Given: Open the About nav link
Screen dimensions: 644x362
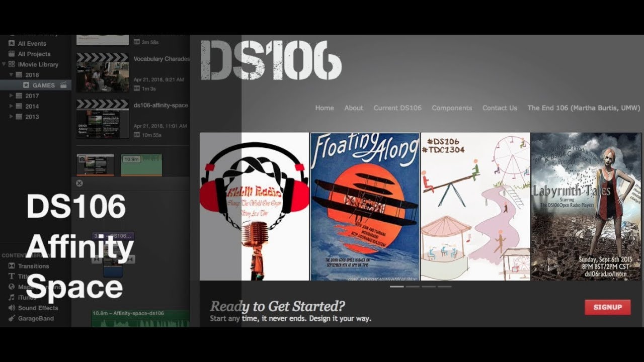Looking at the screenshot, I should coord(354,108).
